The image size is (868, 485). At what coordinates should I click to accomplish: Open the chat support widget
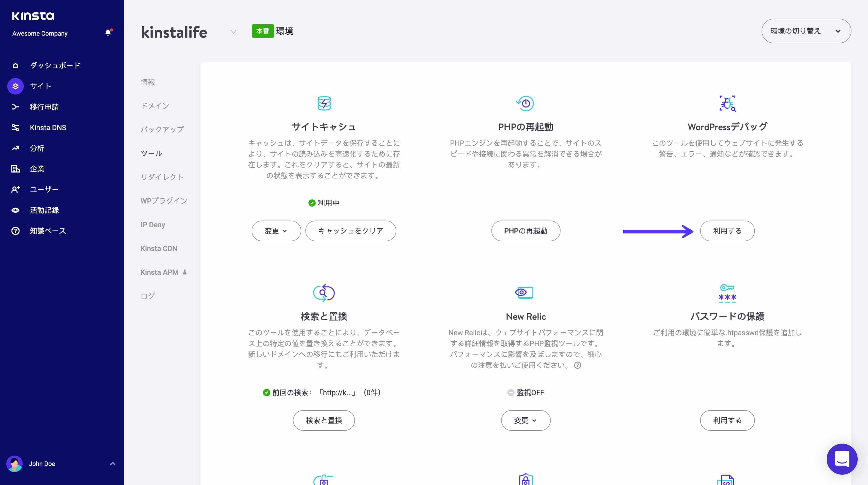[x=842, y=459]
